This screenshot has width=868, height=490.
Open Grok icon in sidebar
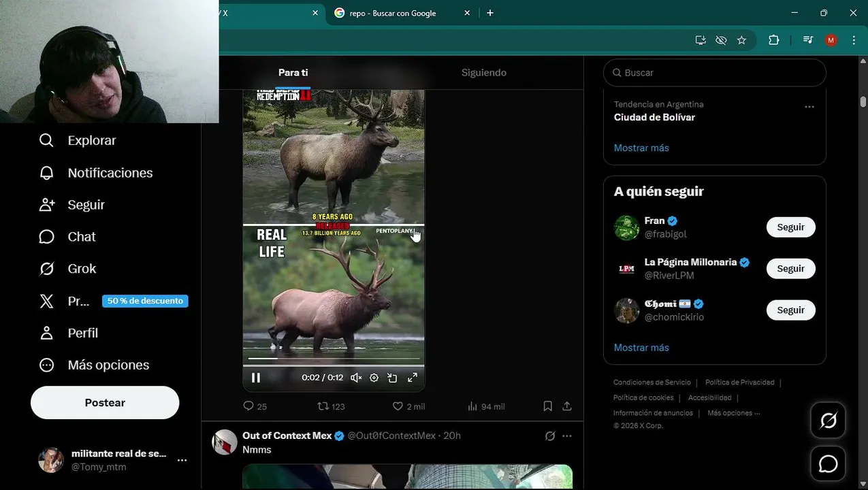(46, 269)
